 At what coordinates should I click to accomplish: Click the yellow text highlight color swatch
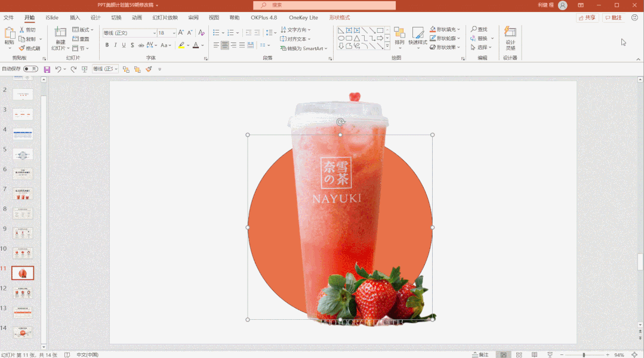(181, 45)
